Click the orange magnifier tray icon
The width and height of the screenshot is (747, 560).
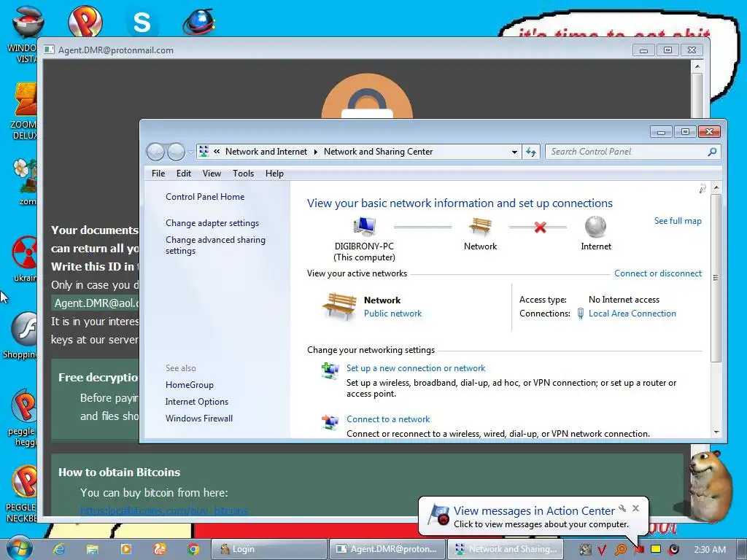point(621,550)
